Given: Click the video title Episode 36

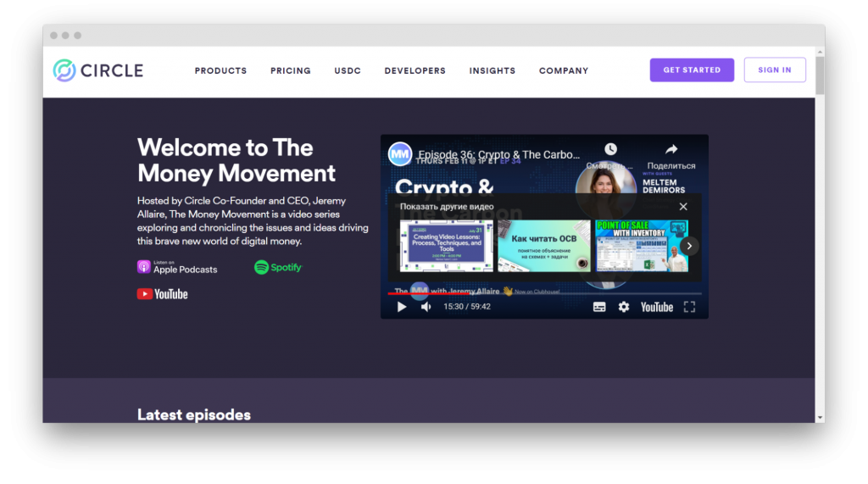Looking at the screenshot, I should pyautogui.click(x=498, y=154).
